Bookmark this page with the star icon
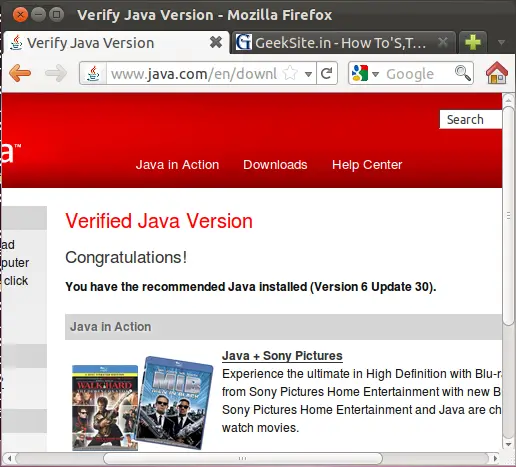Viewport: 516px width, 467px height. 290,73
